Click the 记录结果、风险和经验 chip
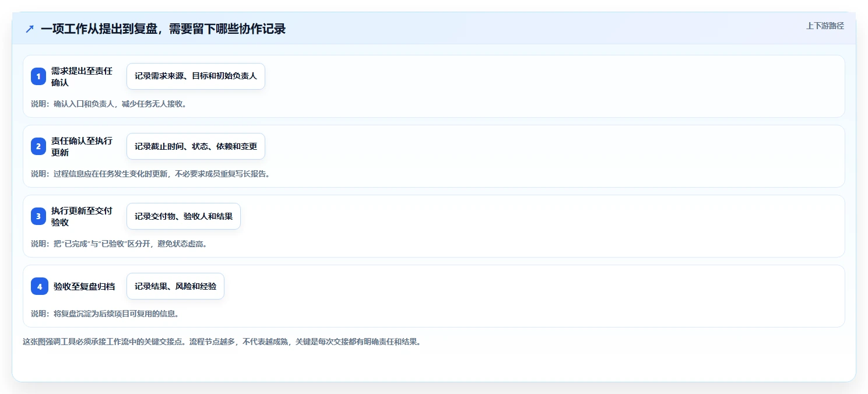This screenshot has height=394, width=868. (175, 286)
